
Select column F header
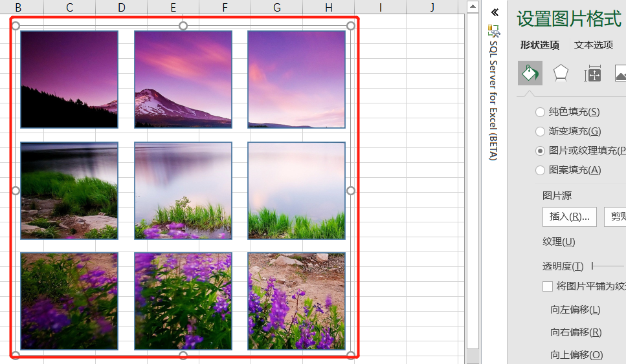pyautogui.click(x=225, y=7)
